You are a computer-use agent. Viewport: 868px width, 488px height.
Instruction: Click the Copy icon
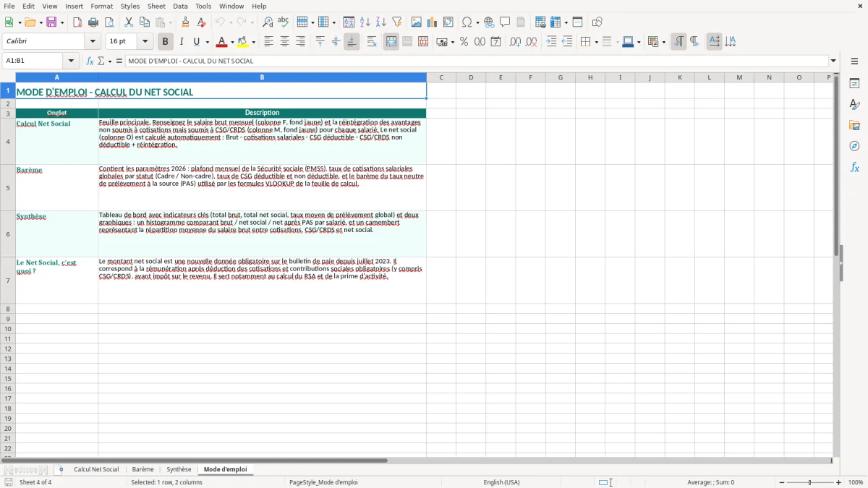click(x=145, y=22)
